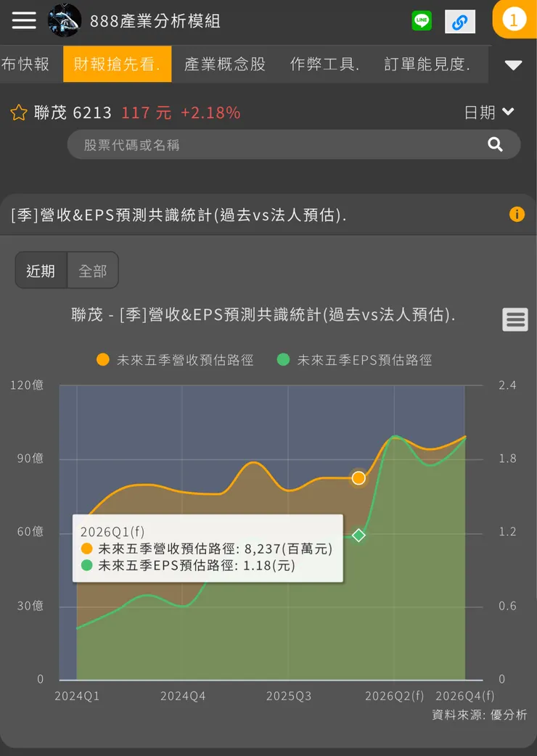The height and width of the screenshot is (756, 537).
Task: Open the orange notification badge showing 1
Action: (x=514, y=20)
